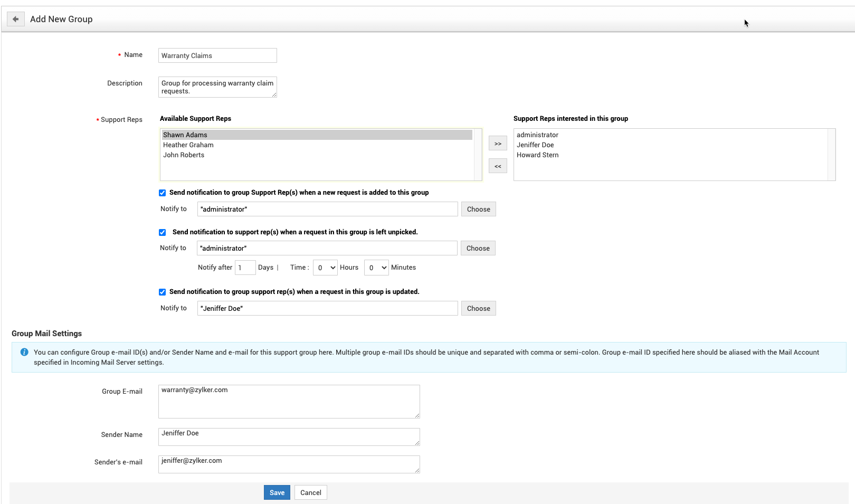855x504 pixels.
Task: Click the Sender's e-mail field
Action: click(x=289, y=464)
